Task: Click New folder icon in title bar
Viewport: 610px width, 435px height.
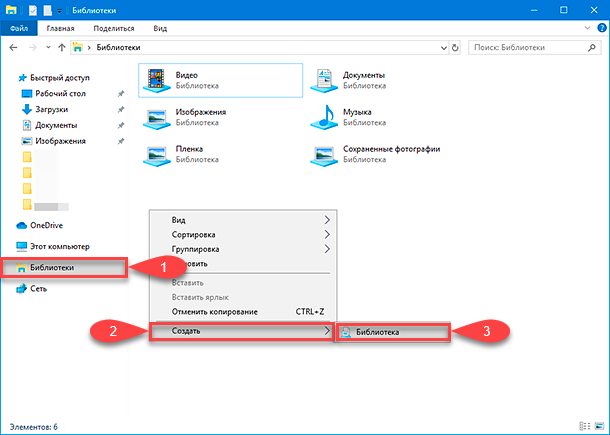Action: tap(47, 10)
